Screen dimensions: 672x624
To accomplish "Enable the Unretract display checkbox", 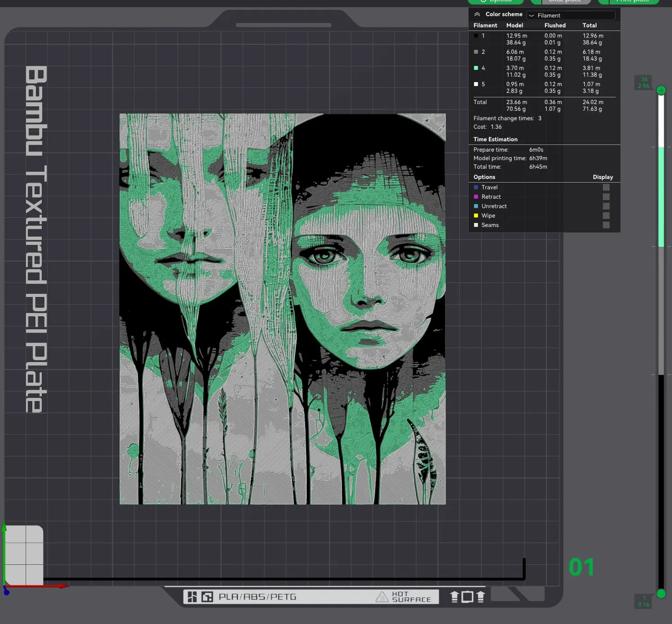I will click(606, 206).
